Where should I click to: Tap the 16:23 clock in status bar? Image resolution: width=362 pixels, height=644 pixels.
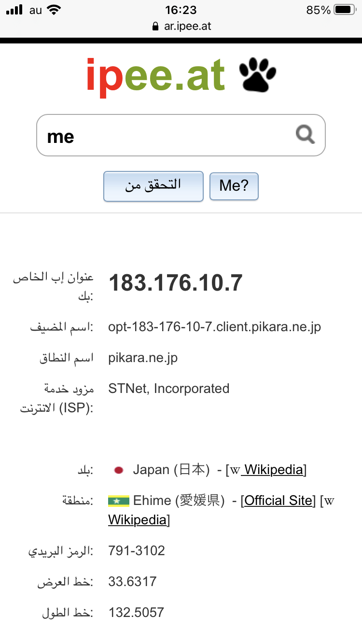[181, 10]
